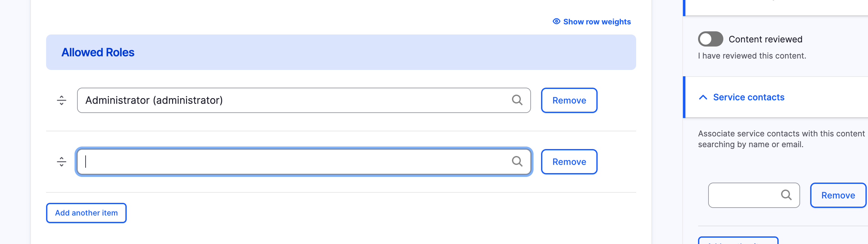Screen dimensions: 868x244
Task: Click the drag handle for Administrator row
Action: click(x=61, y=100)
